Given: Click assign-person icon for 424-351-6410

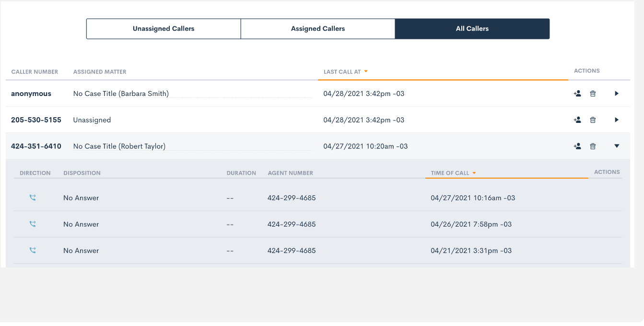Looking at the screenshot, I should (577, 146).
